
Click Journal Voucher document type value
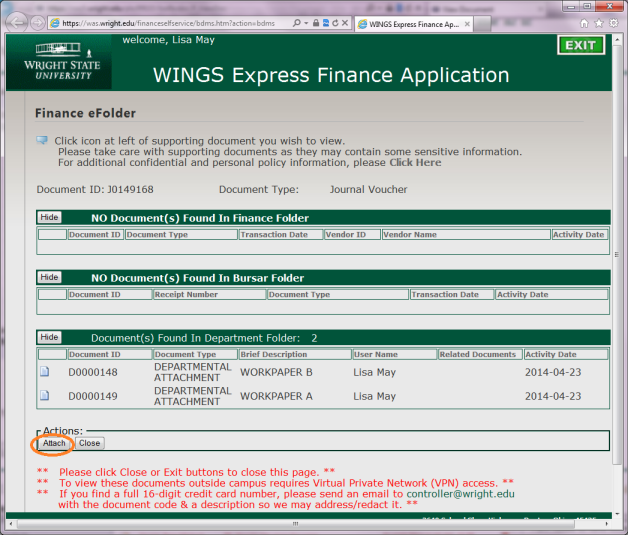[x=368, y=189]
